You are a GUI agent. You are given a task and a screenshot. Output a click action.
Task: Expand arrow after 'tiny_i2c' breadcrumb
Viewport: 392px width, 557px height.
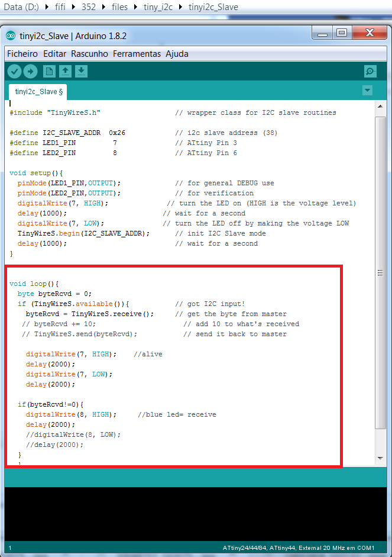click(x=180, y=7)
